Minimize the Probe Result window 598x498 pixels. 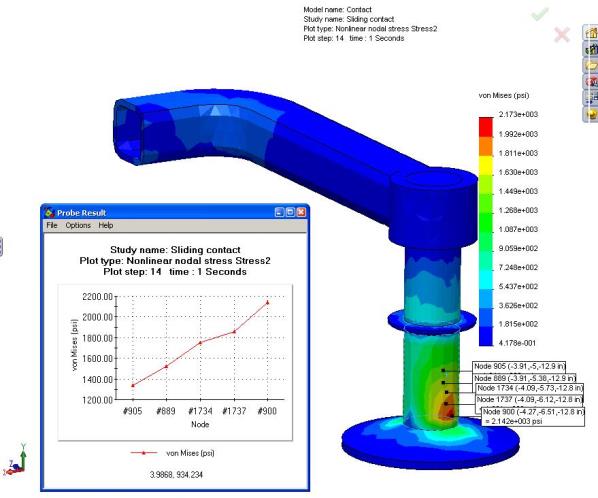280,212
